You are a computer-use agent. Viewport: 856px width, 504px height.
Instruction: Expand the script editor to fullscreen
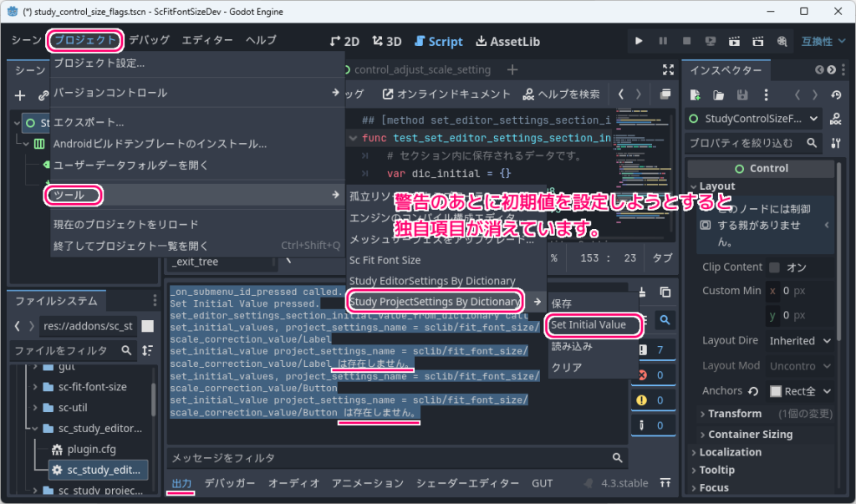pos(667,71)
